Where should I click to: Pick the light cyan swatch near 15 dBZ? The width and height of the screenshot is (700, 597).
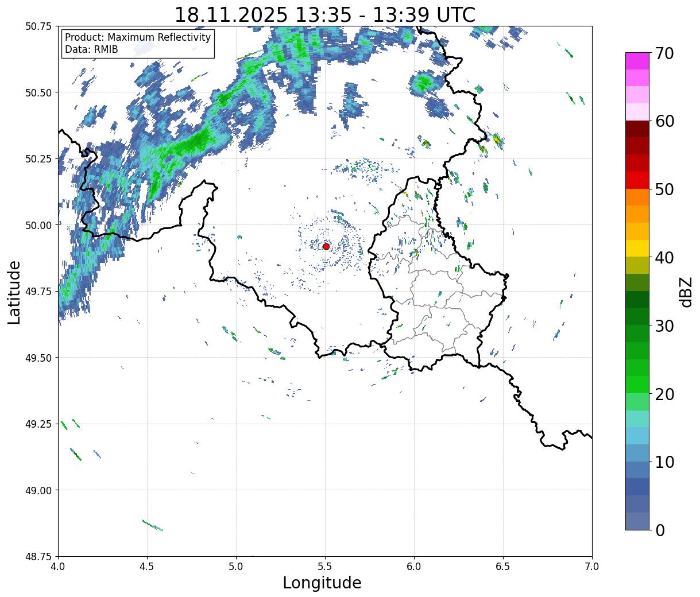(x=637, y=418)
